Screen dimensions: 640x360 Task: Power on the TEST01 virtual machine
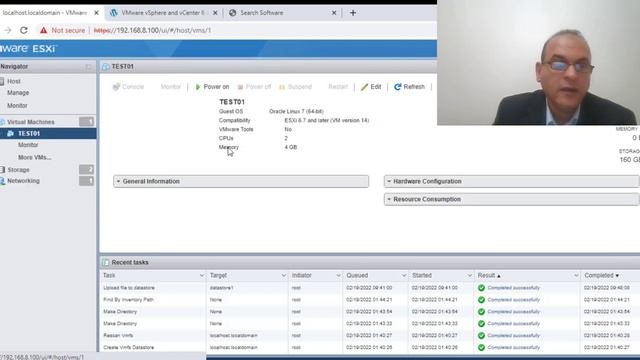coord(212,87)
